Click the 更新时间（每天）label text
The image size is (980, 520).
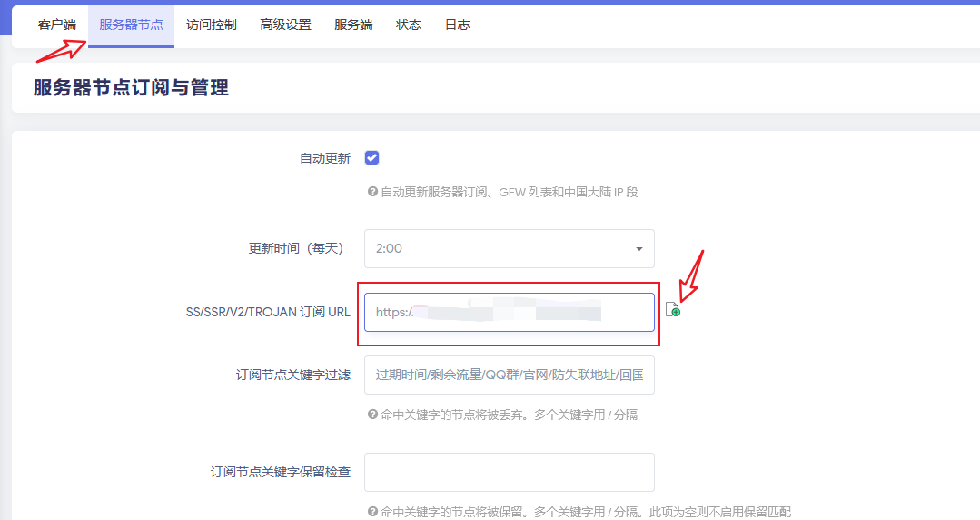299,248
